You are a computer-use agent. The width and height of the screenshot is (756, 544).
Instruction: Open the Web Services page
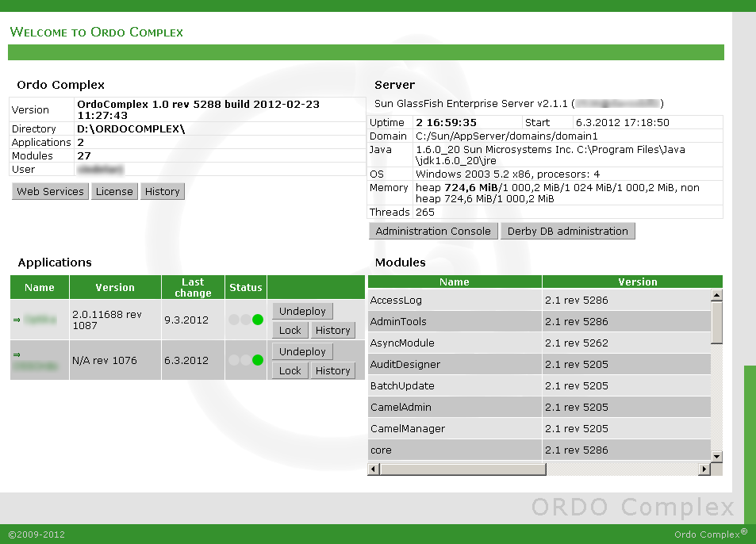click(x=50, y=191)
